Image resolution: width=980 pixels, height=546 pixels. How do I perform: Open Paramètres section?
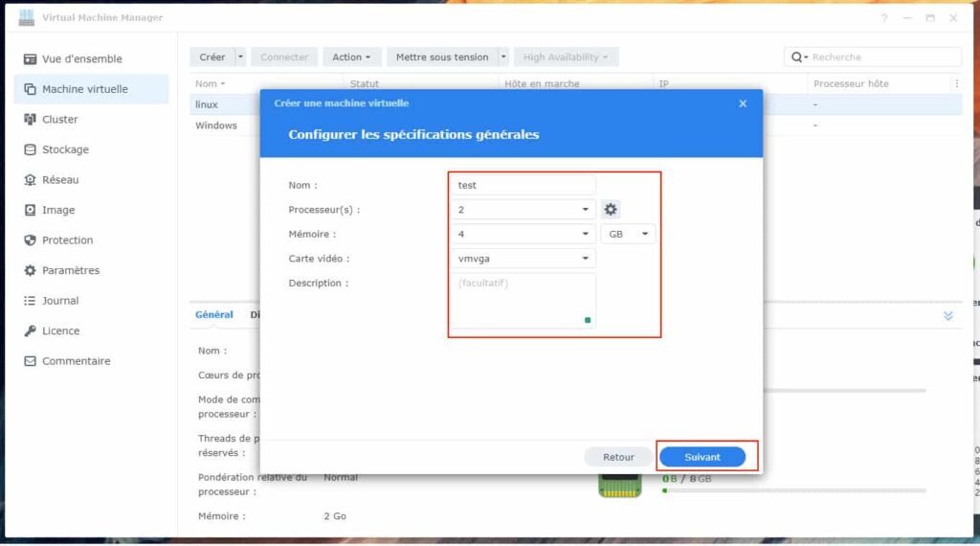click(x=70, y=270)
